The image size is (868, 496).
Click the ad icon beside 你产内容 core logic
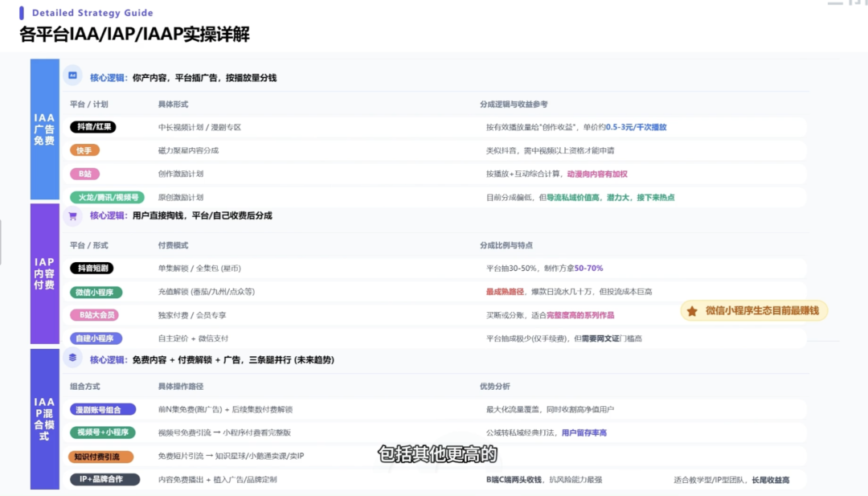coord(72,76)
